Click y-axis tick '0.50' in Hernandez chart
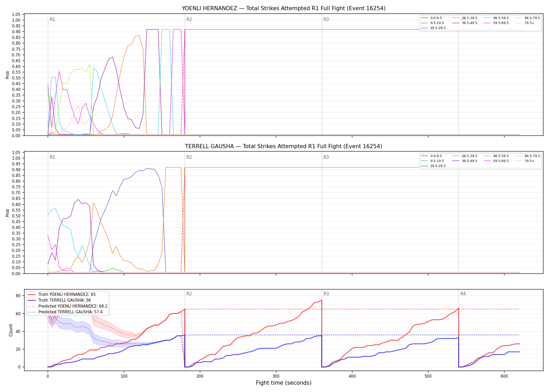 [x=16, y=78]
